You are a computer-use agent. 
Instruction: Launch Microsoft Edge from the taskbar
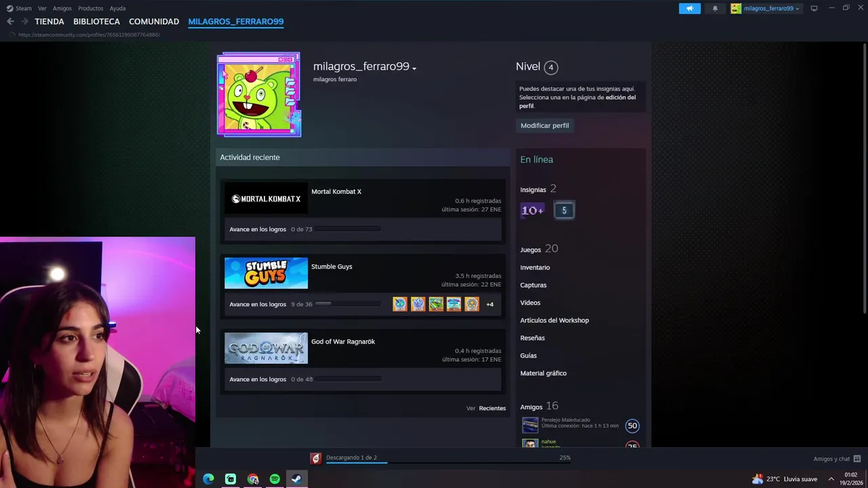[x=208, y=479]
